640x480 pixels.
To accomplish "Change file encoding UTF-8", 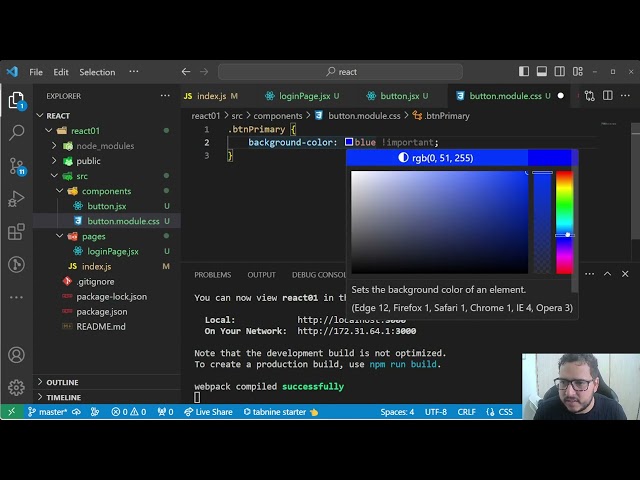I will 436,412.
